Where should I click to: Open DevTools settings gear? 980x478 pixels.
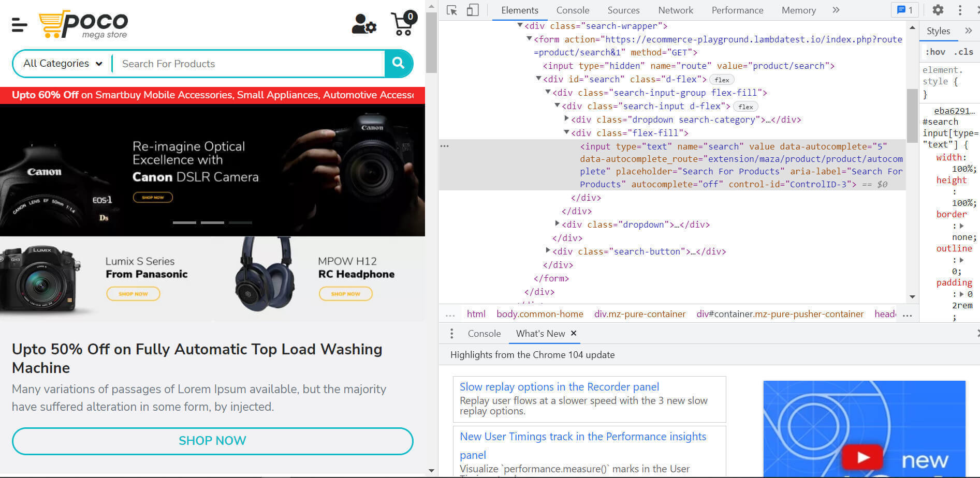[938, 10]
